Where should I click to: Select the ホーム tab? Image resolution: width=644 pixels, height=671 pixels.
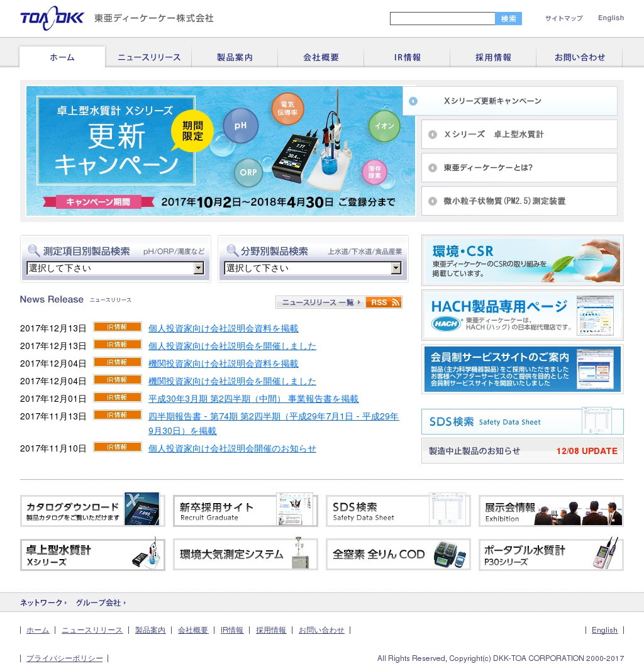pos(62,57)
